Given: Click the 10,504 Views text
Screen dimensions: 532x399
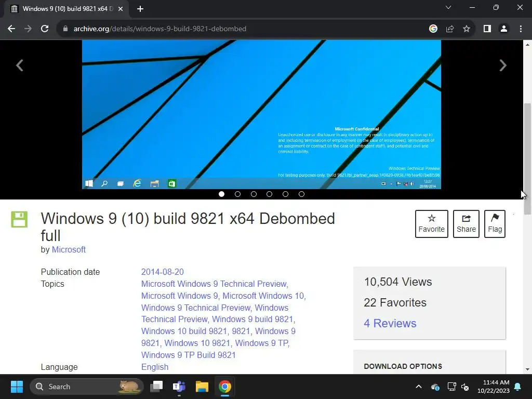Looking at the screenshot, I should [x=397, y=282].
